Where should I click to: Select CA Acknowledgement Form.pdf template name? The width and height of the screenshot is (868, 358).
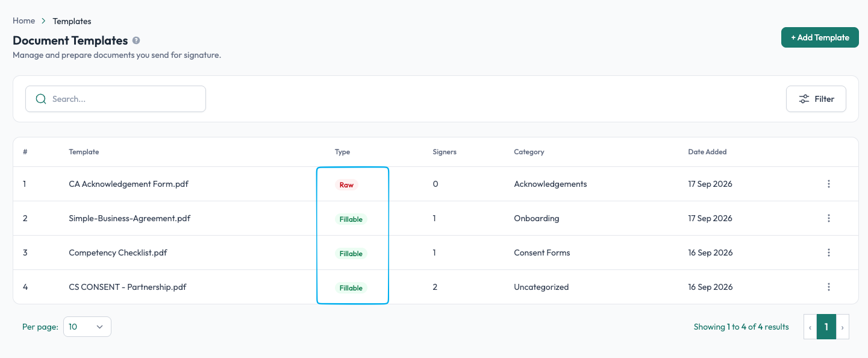pos(128,184)
